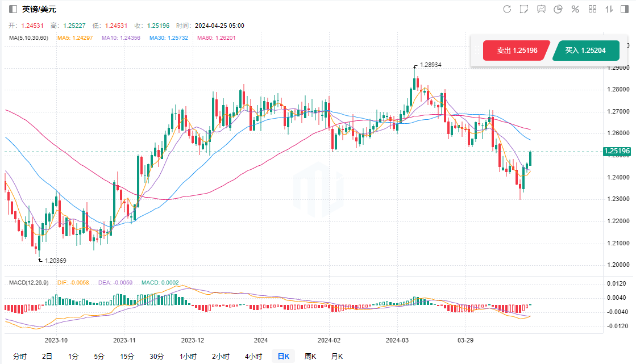Switch to the 月K monthly chart tab
The height and width of the screenshot is (364, 636).
337,357
